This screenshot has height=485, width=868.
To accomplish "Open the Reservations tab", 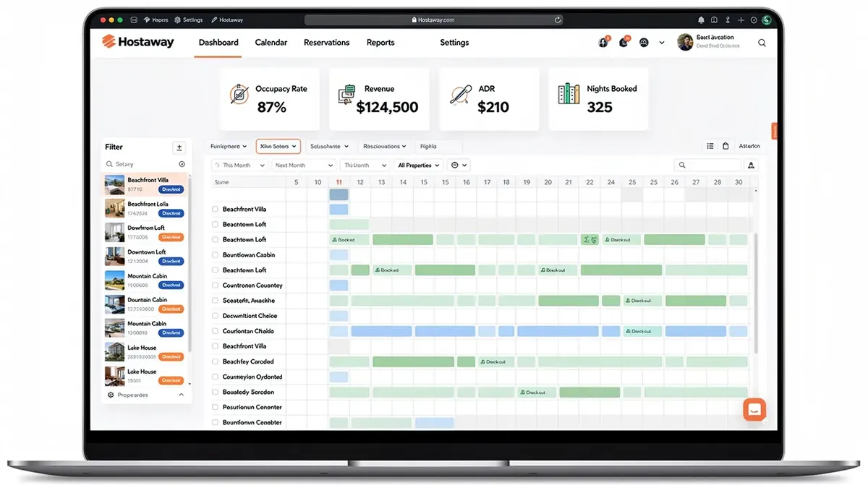I will tap(326, 43).
